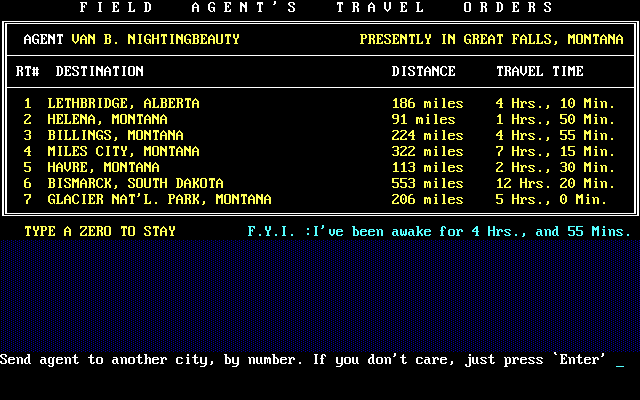
Task: Click travel time 12 Hrs. 20 Min.
Action: click(x=555, y=183)
